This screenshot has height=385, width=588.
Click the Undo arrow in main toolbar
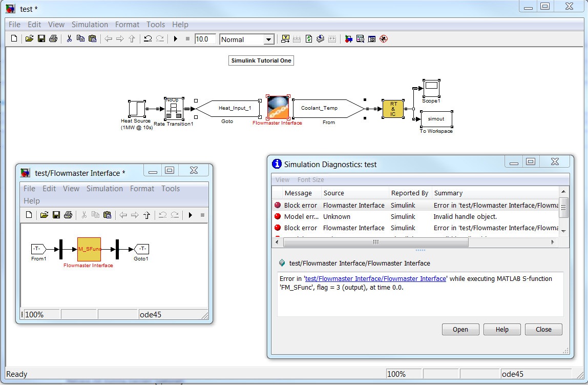coord(148,39)
